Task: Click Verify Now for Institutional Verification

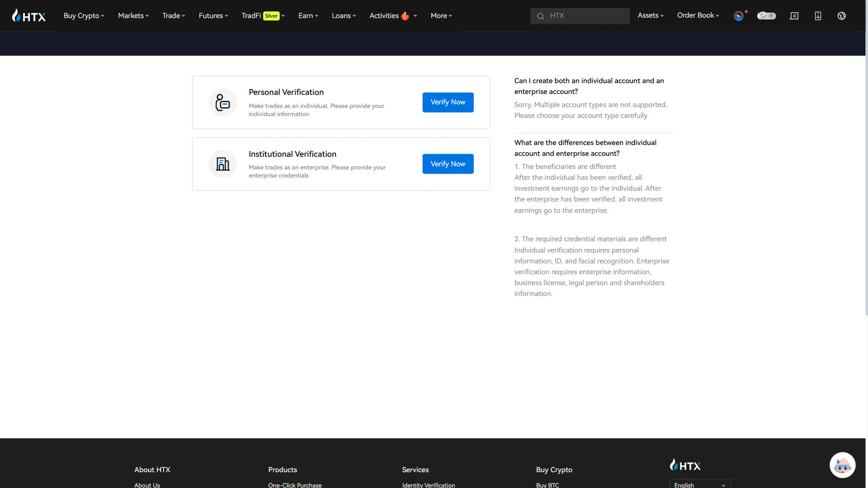Action: 448,164
